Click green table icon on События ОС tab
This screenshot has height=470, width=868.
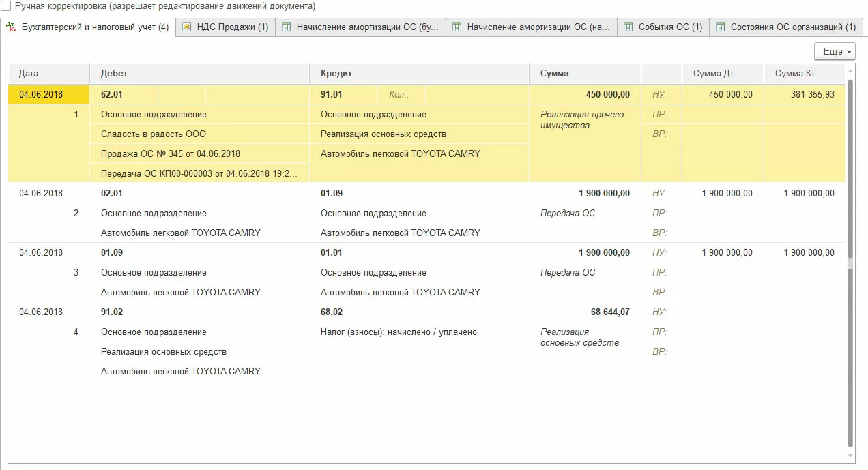click(x=628, y=27)
